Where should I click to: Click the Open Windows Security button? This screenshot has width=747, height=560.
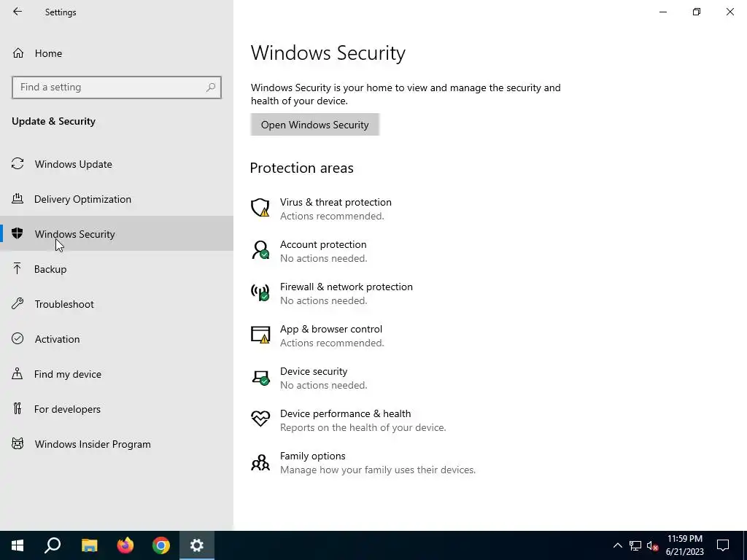tap(315, 124)
